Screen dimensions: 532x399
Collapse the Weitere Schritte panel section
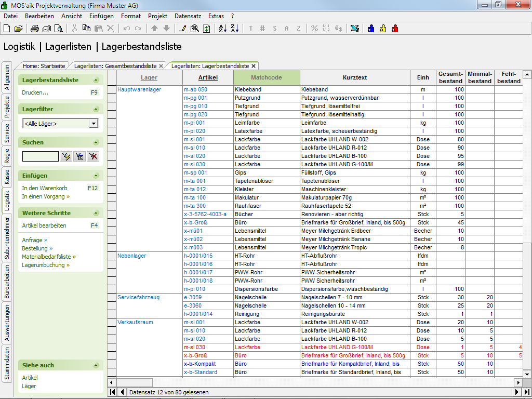(x=96, y=213)
